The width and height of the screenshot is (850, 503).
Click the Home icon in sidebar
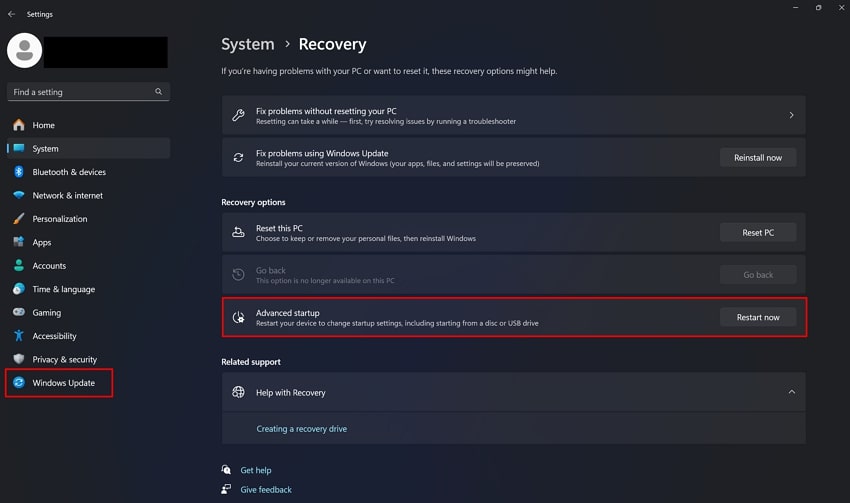pyautogui.click(x=18, y=125)
